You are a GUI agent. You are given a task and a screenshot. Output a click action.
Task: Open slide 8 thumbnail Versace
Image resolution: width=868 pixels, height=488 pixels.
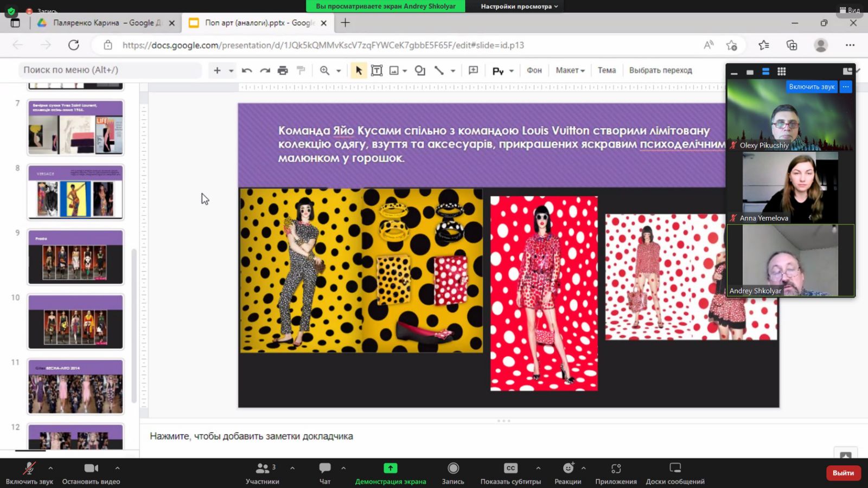pyautogui.click(x=75, y=192)
